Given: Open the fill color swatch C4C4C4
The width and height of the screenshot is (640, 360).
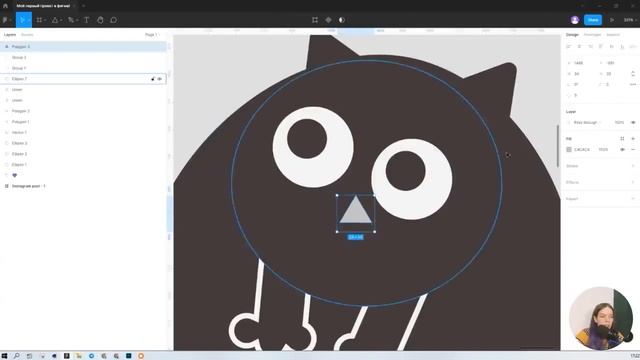Looking at the screenshot, I should [x=569, y=150].
